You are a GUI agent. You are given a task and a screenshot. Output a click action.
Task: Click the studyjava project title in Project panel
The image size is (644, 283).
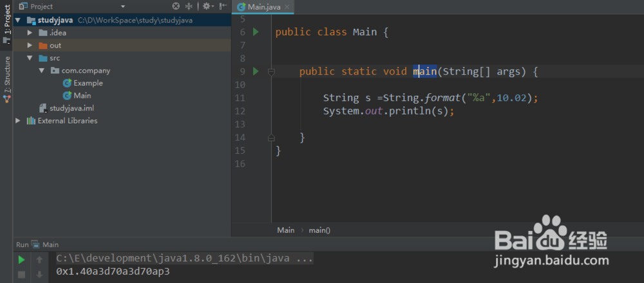tap(55, 20)
